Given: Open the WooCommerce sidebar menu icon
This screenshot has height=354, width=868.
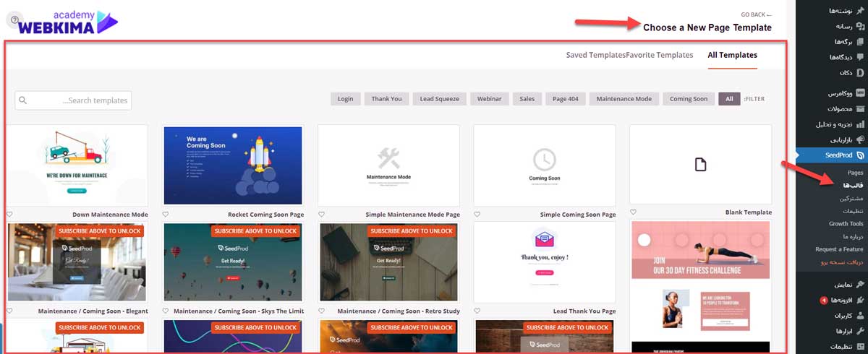Looking at the screenshot, I should coord(860,94).
